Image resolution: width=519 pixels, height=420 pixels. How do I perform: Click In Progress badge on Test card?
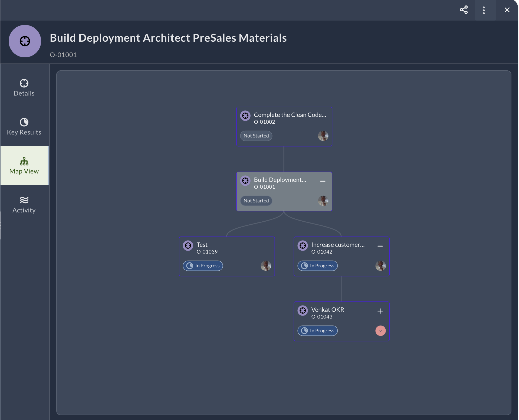pos(203,266)
